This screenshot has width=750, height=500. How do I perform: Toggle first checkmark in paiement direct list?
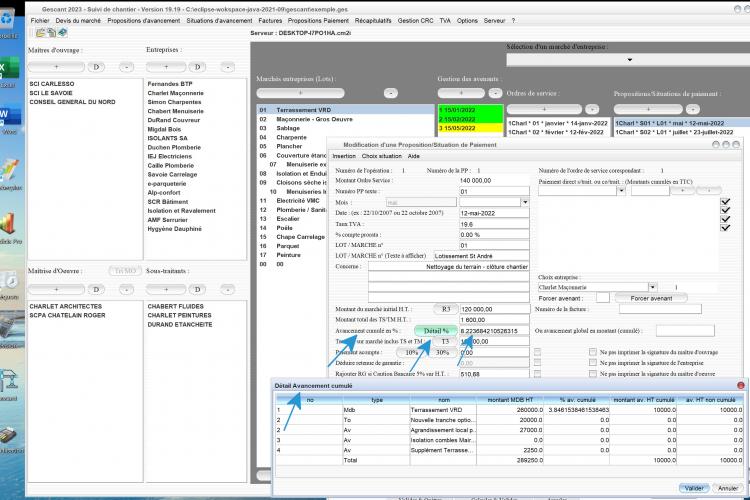pyautogui.click(x=725, y=201)
